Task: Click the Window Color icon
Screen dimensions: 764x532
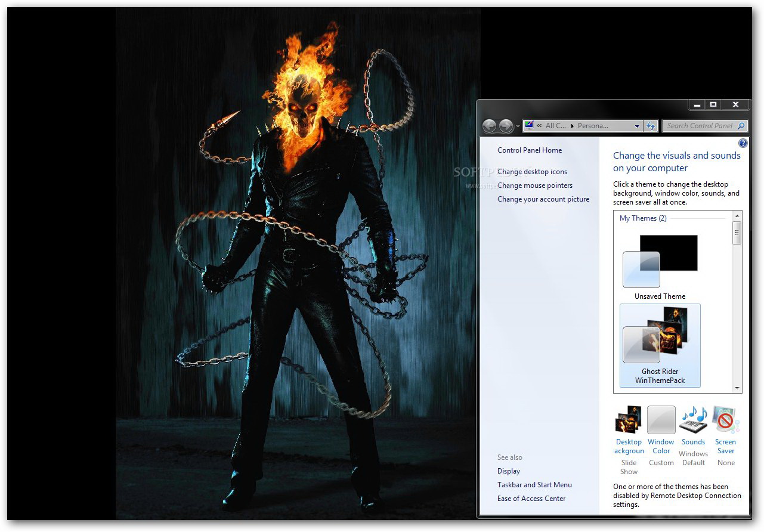Action: coord(661,420)
